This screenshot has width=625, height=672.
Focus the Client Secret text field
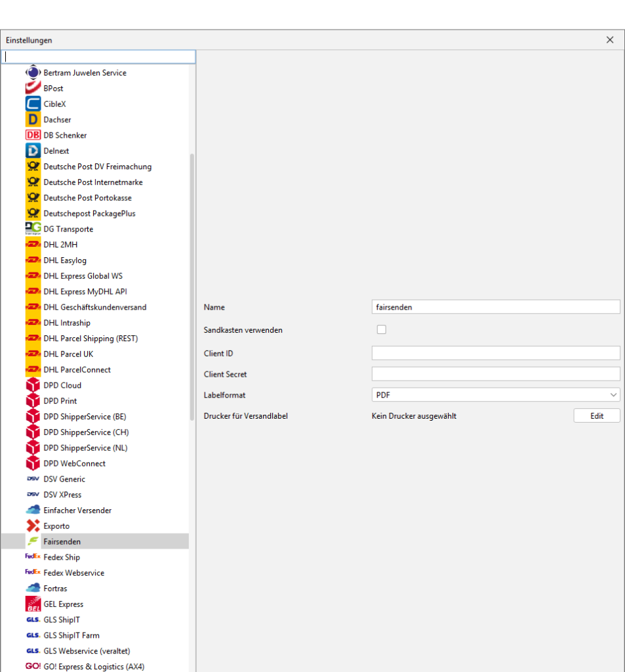495,374
